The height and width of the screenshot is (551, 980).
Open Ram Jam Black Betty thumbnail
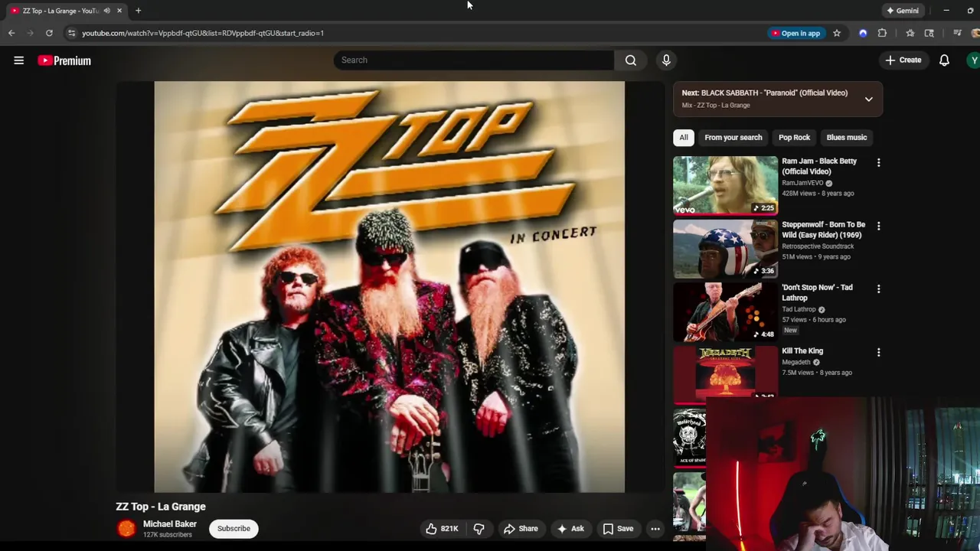coord(725,185)
